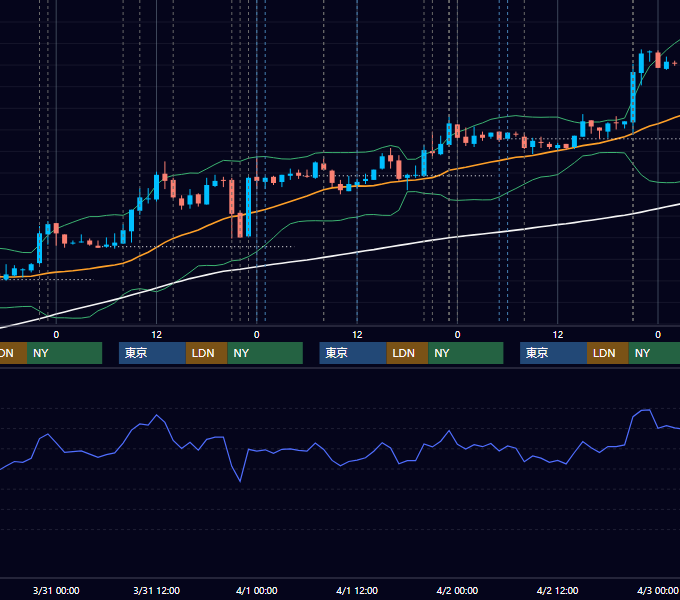Click the NY session block spanning 4/1 00:00
This screenshot has height=600, width=680.
coord(265,353)
